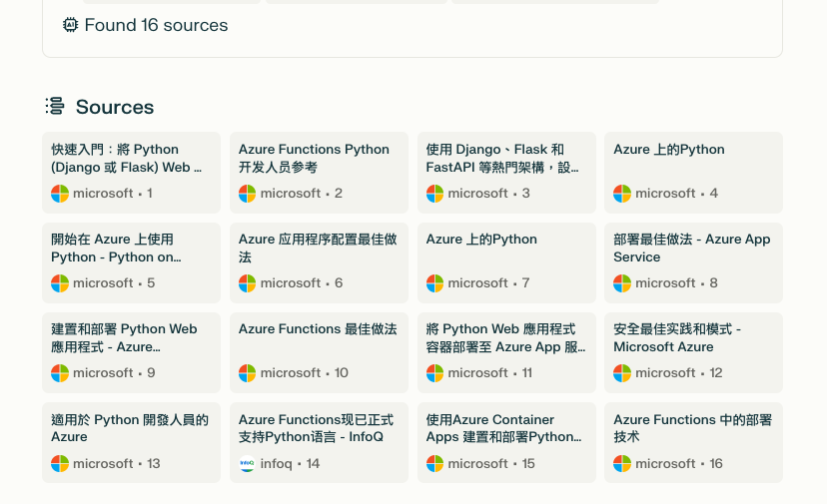Click the 'microsoft · 12' label
The height and width of the screenshot is (504, 827).
[679, 373]
